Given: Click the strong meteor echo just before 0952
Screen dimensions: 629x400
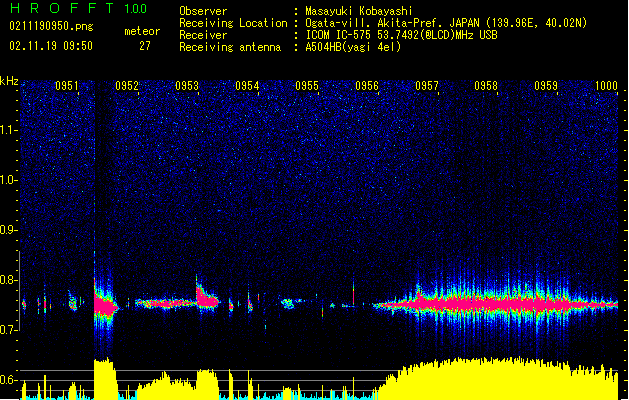Looking at the screenshot, I should 105,307.
